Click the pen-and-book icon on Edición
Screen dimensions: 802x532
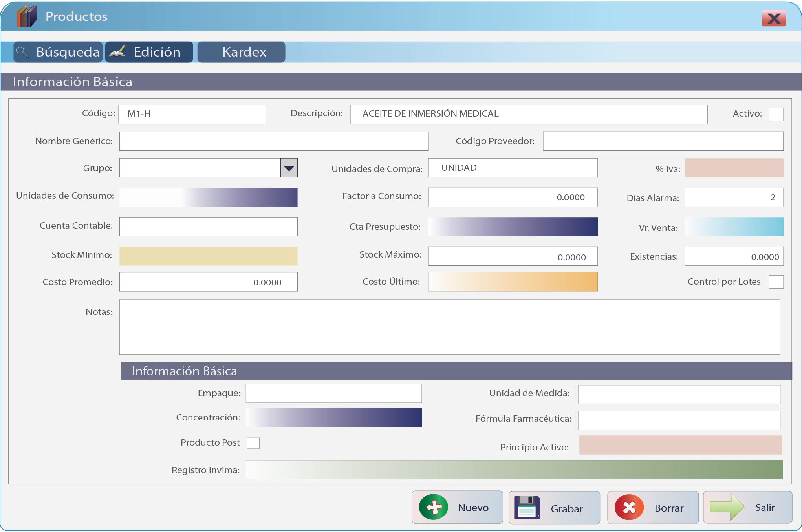117,51
